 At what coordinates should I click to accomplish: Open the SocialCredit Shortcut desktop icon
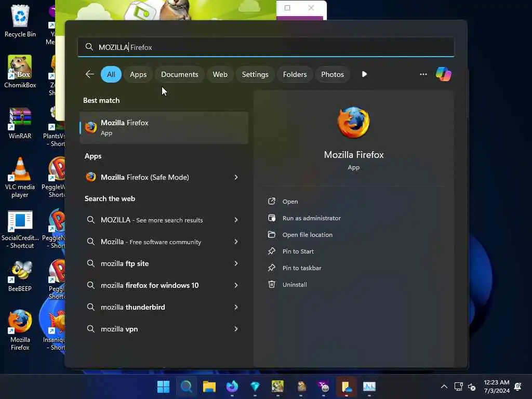point(20,229)
